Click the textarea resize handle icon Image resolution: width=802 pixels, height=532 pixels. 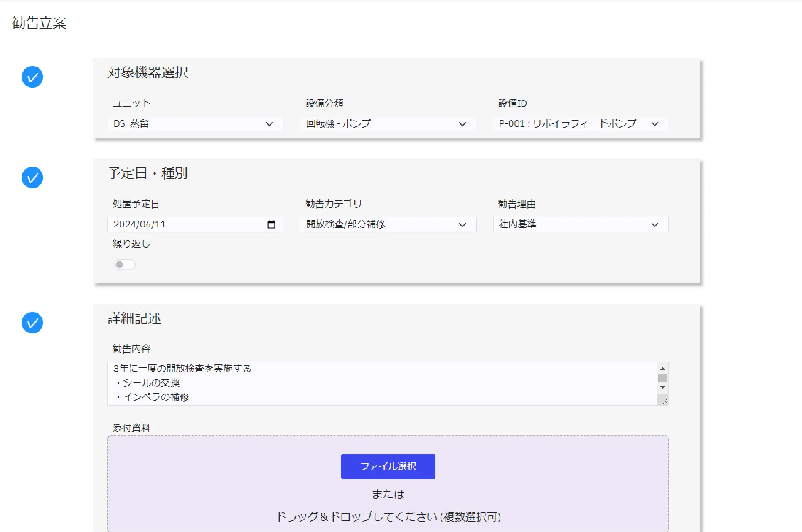click(x=664, y=401)
